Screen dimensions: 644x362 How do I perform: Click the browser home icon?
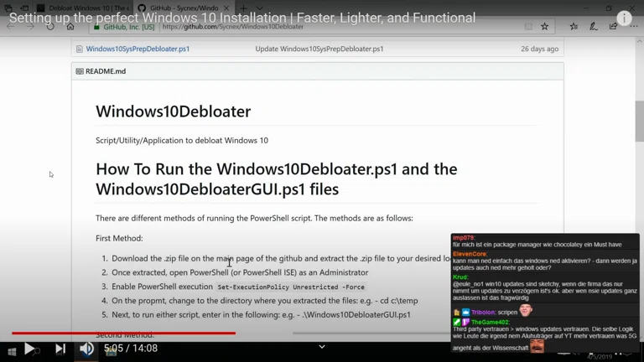pos(70,27)
